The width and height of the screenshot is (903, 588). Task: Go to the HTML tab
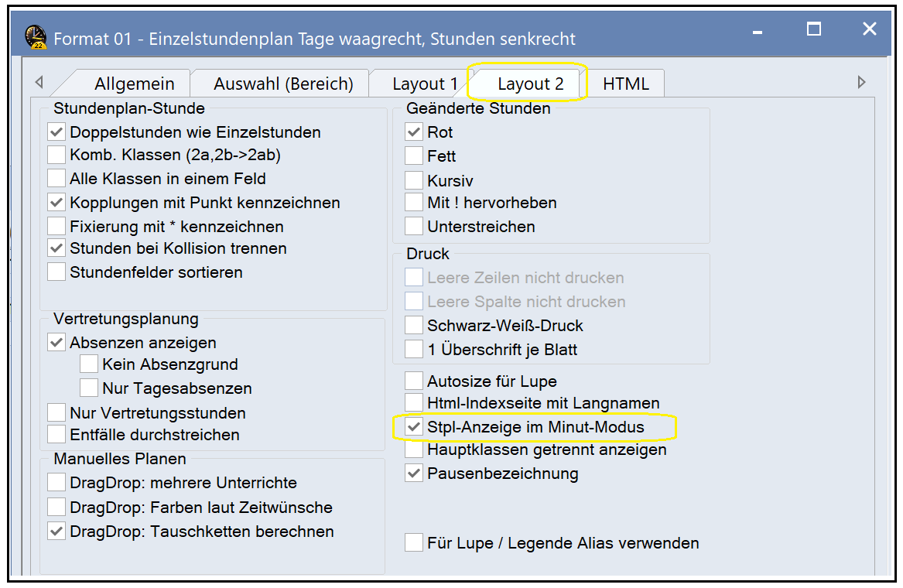[x=625, y=84]
